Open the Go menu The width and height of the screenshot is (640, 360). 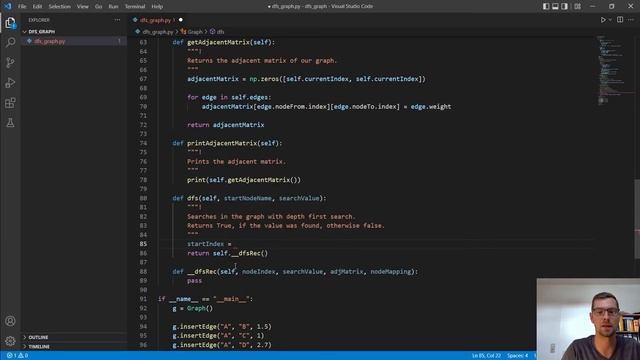pos(98,6)
